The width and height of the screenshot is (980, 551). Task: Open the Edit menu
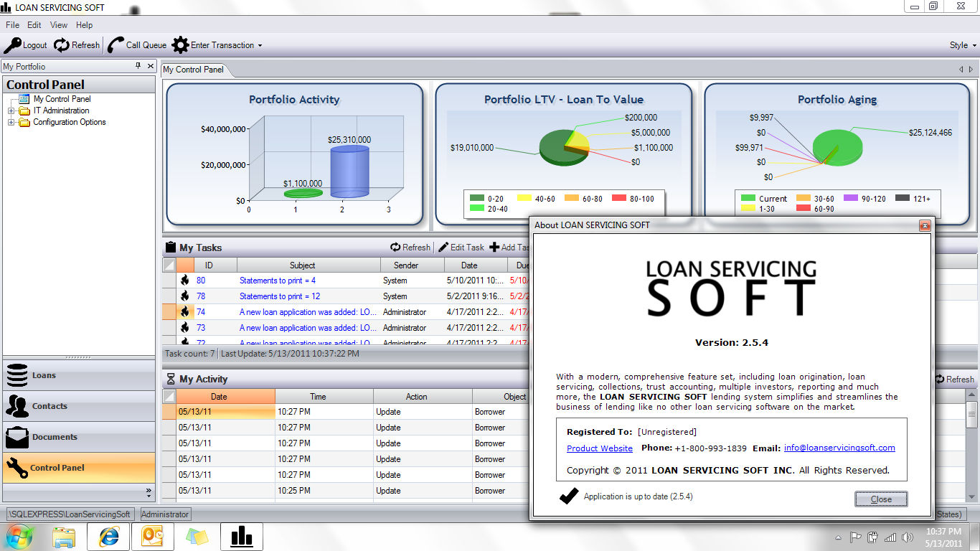click(34, 25)
